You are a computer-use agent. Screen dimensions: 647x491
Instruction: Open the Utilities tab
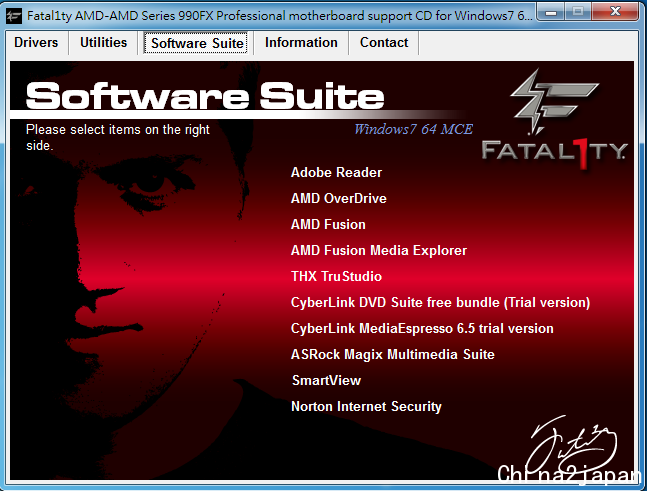(103, 42)
